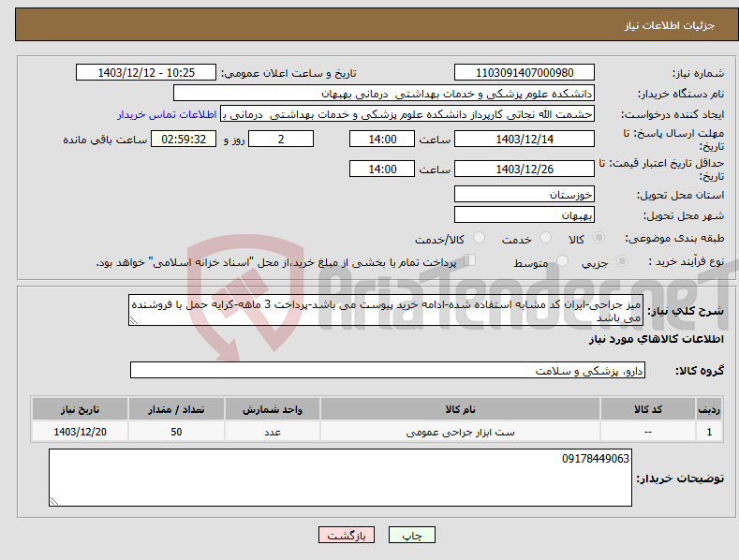739x560 pixels.
Task: Click the اطلاعات کالاهای مورد نیاز section heading
Action: point(656,339)
